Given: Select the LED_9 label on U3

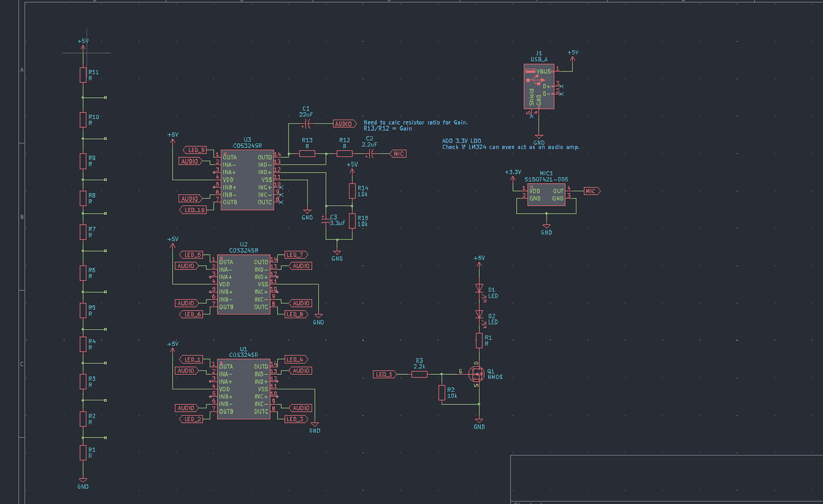Looking at the screenshot, I should pyautogui.click(x=195, y=150).
